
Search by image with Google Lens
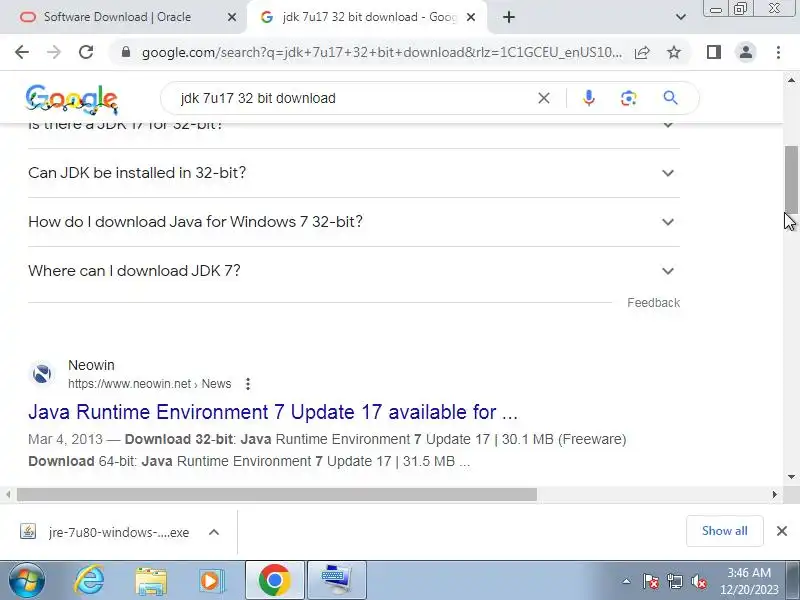(629, 98)
